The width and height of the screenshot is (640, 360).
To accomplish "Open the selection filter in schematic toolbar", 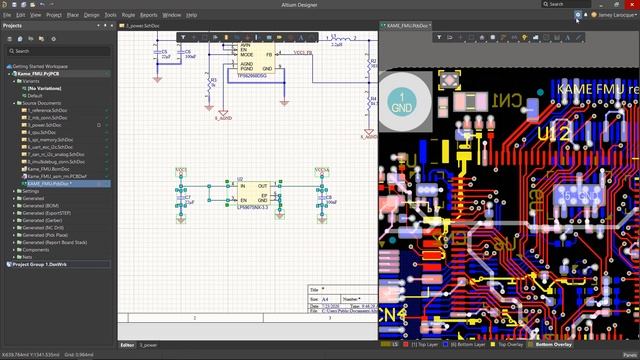I will [x=183, y=38].
